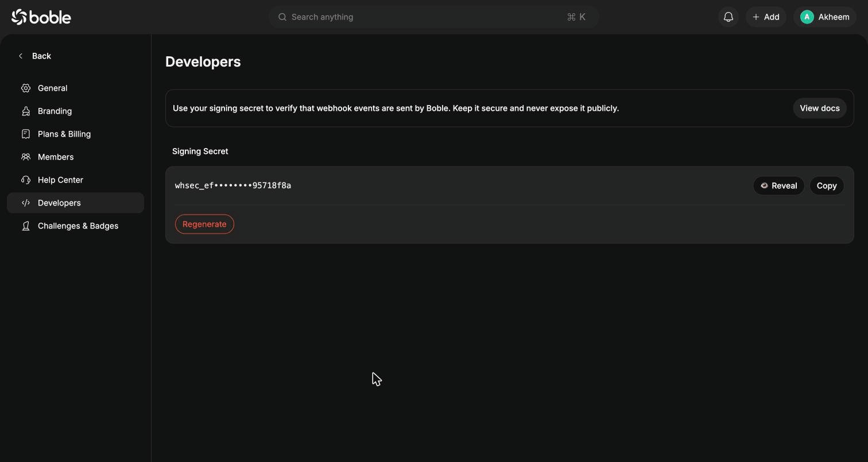Click the Developers code icon
Viewport: 868px width, 462px height.
click(x=26, y=203)
